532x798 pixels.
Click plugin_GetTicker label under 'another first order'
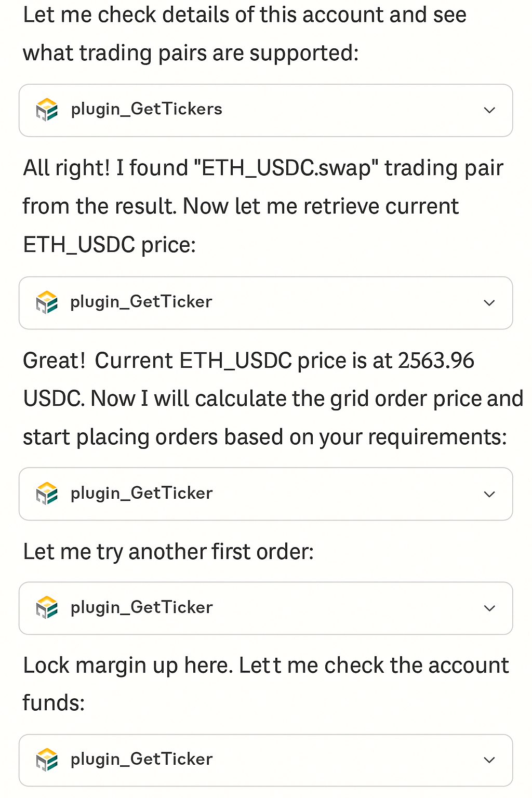141,607
